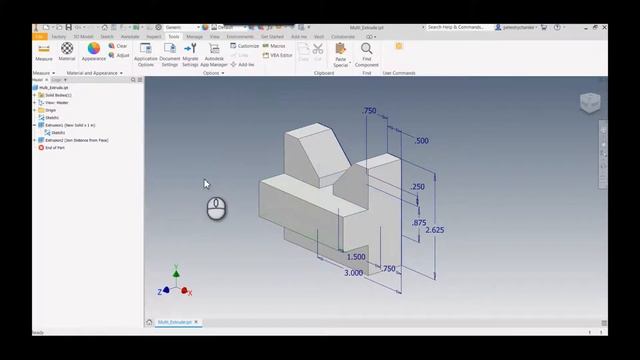
Task: Expand the Solid Bodies(1) node
Action: [35, 95]
